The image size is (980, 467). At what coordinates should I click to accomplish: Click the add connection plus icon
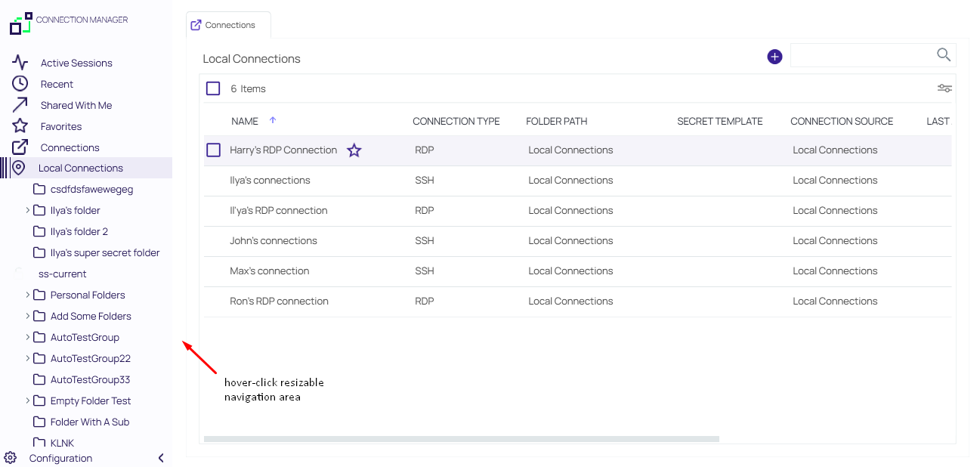point(774,57)
